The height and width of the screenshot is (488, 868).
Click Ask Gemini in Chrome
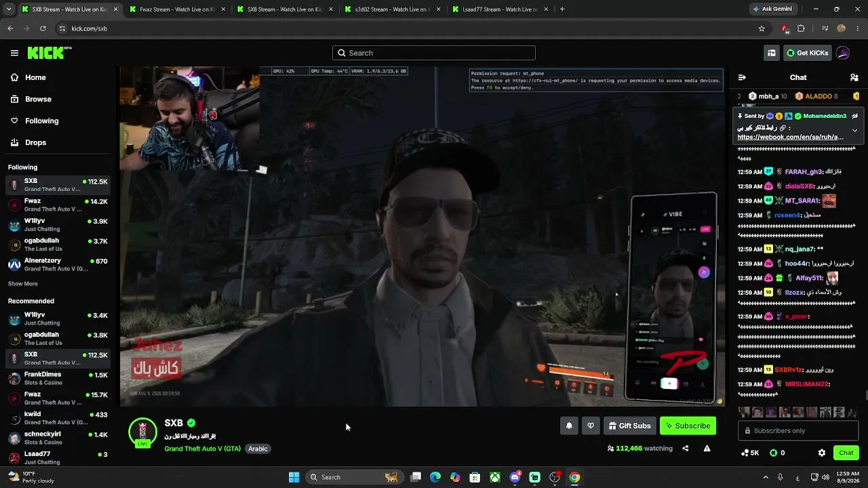click(774, 9)
